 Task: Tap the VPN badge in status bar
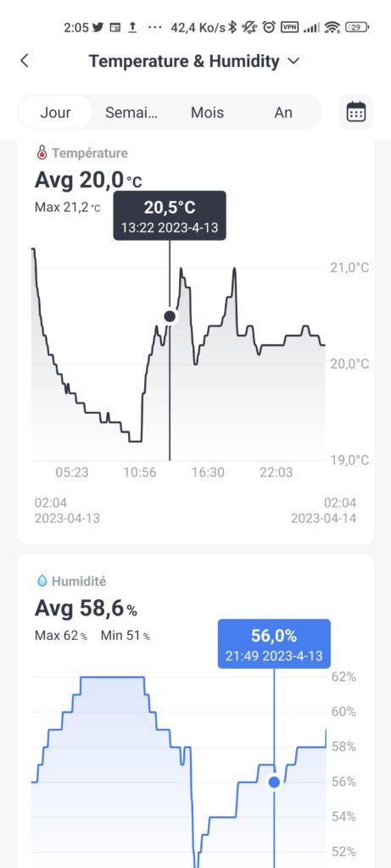click(290, 27)
